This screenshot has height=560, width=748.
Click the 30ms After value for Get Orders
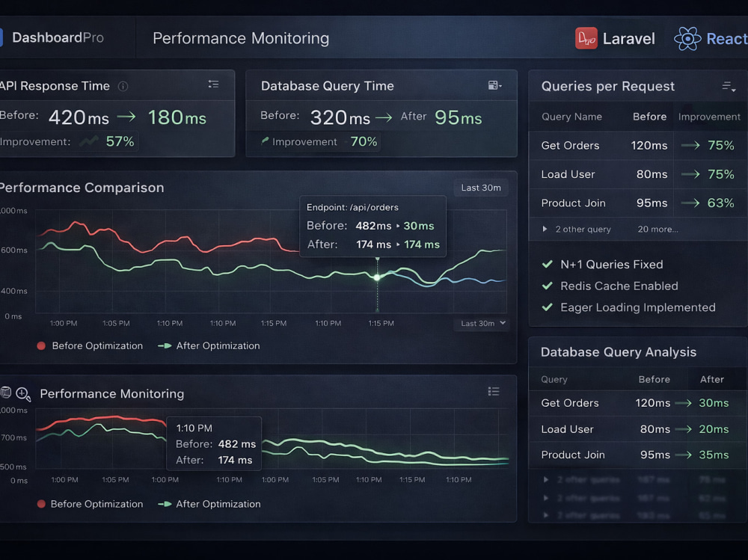[714, 403]
